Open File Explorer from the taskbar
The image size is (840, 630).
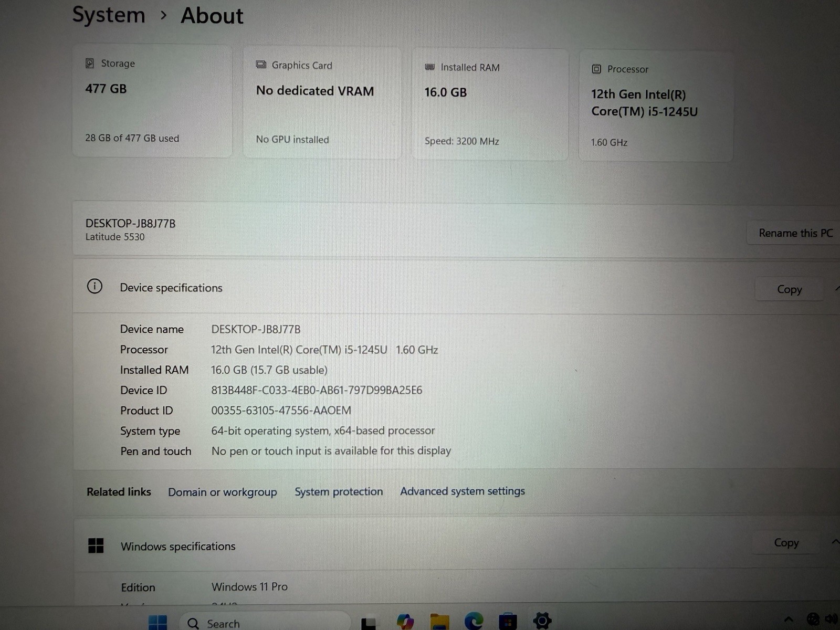point(439,622)
